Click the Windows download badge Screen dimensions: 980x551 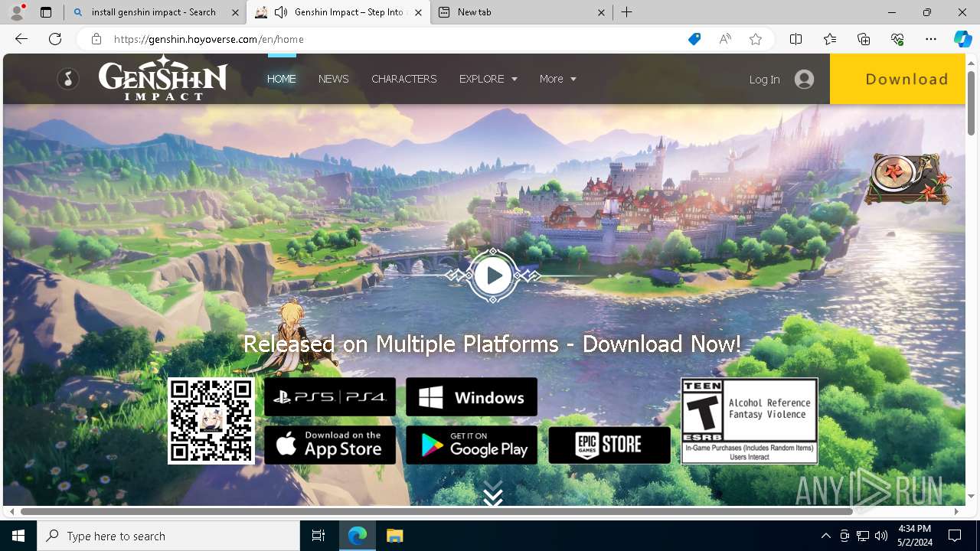point(472,397)
